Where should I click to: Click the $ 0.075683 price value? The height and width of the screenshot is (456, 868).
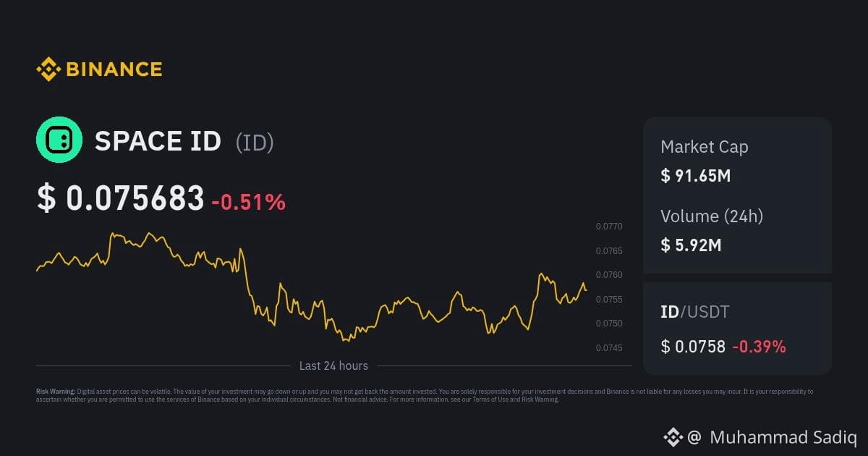(x=121, y=198)
